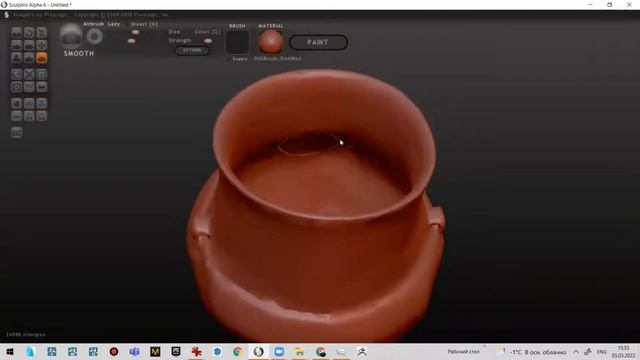Create a New Sphere
The image size is (640, 360).
(x=16, y=103)
